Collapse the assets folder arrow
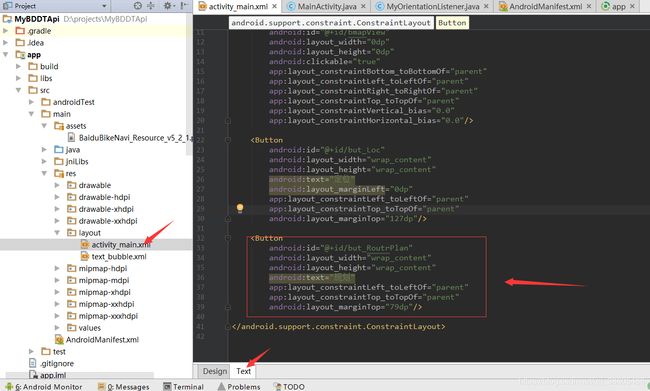The image size is (650, 391). pyautogui.click(x=44, y=126)
